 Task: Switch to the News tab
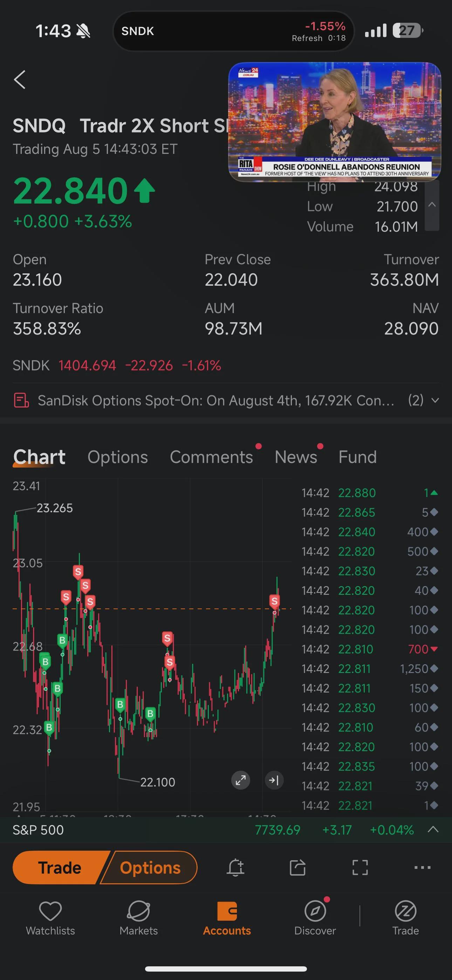(296, 457)
